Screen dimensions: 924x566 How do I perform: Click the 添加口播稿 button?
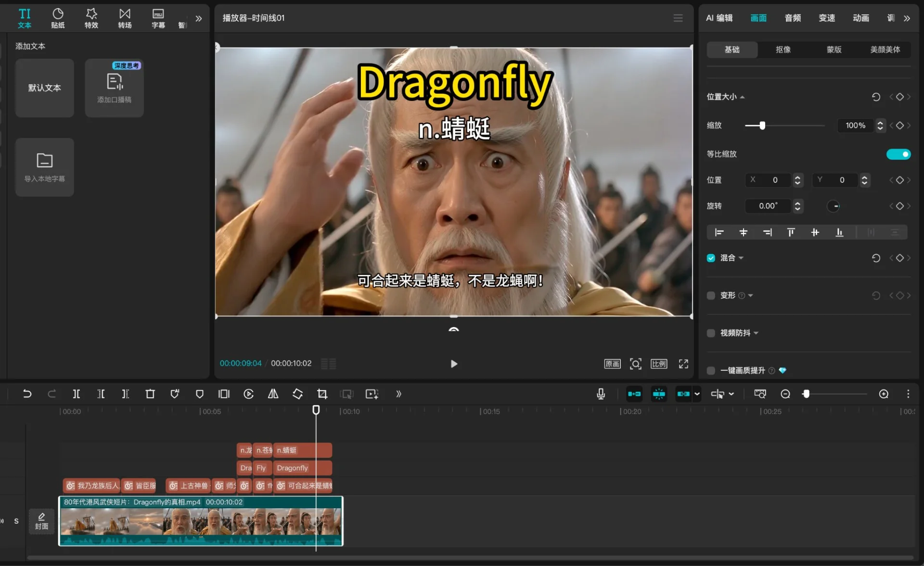[x=114, y=88]
